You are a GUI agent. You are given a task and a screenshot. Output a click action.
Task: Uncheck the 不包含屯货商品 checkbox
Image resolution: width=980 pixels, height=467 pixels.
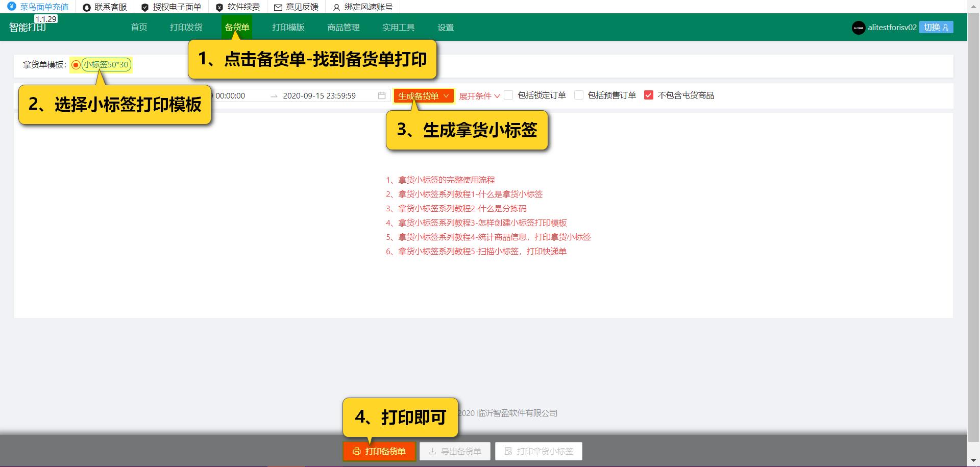[x=649, y=95]
